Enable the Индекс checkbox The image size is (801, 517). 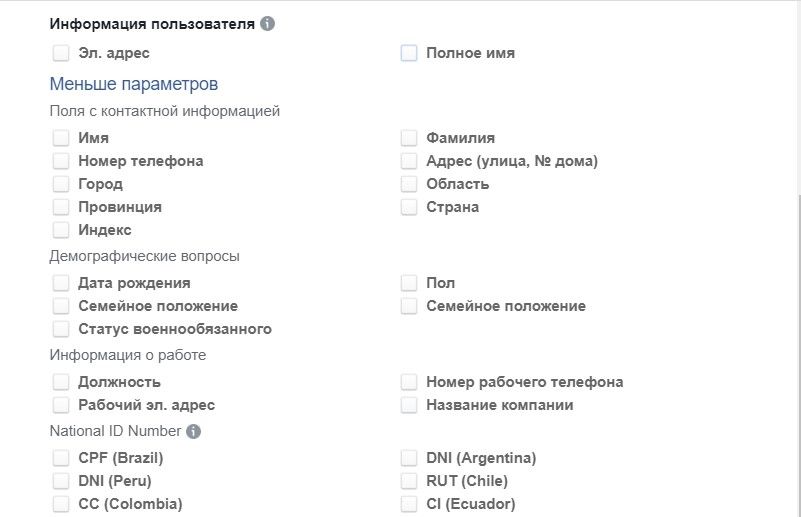[61, 229]
